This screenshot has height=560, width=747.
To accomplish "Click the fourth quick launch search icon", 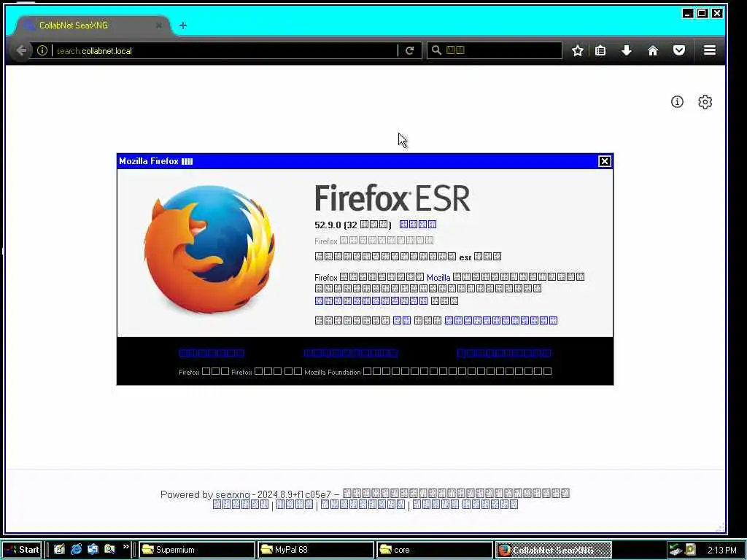I will click(x=109, y=549).
